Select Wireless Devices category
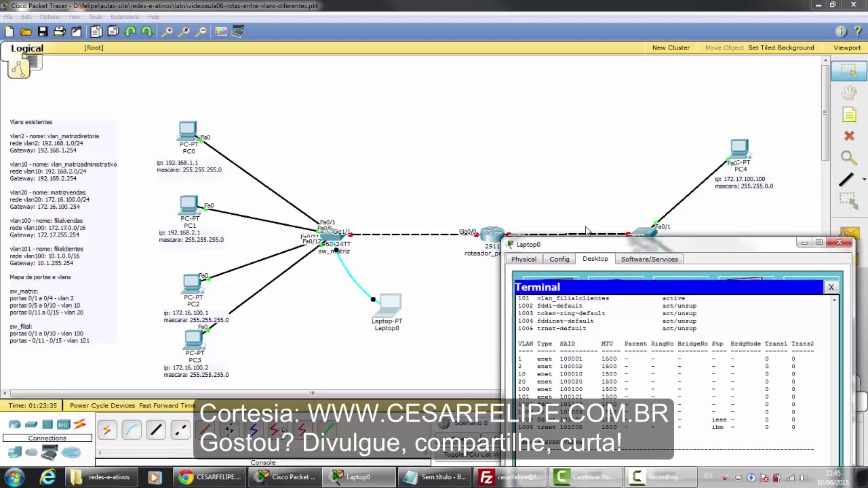 63,424
